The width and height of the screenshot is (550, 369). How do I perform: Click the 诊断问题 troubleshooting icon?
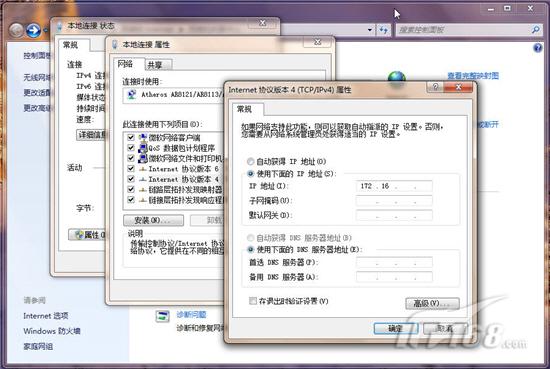coord(162,316)
